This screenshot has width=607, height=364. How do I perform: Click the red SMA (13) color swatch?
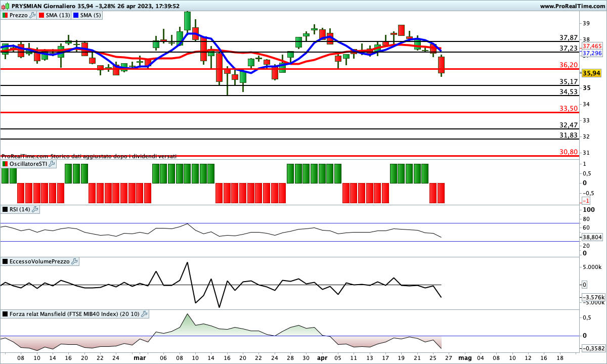click(41, 15)
